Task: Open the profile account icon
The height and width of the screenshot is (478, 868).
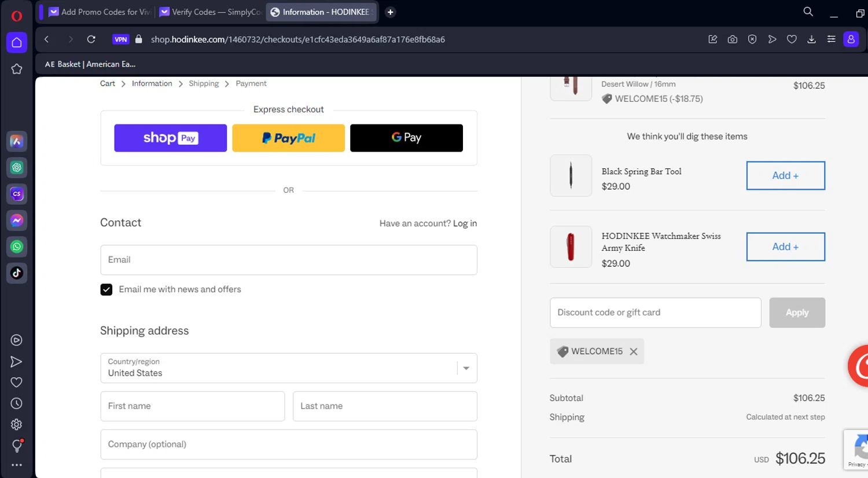Action: [851, 39]
